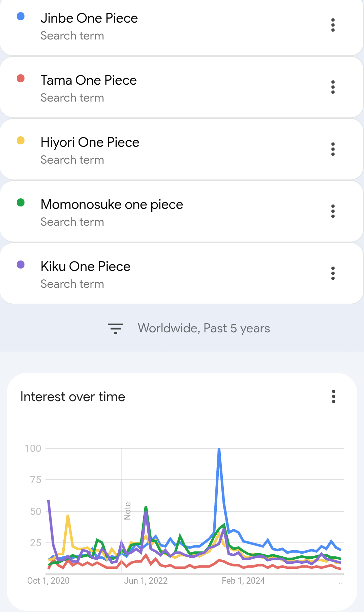
Task: Open options menu for Hiyori One Piece
Action: (333, 149)
